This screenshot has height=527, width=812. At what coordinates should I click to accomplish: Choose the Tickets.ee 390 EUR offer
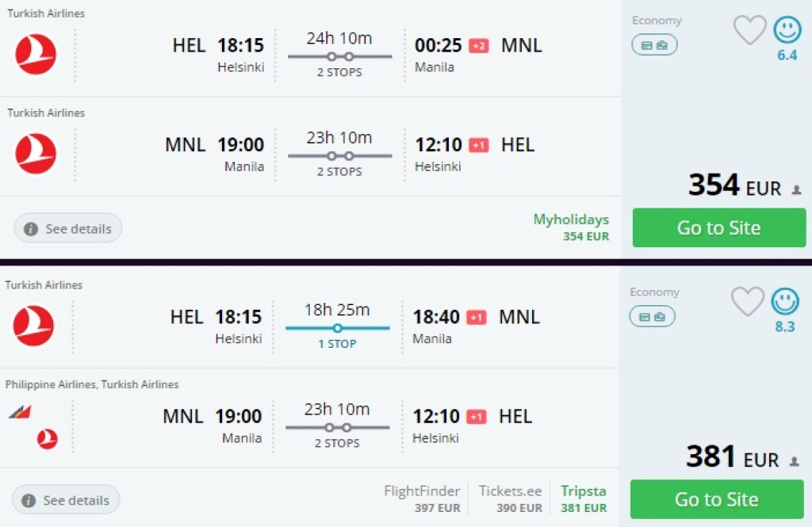(x=511, y=498)
